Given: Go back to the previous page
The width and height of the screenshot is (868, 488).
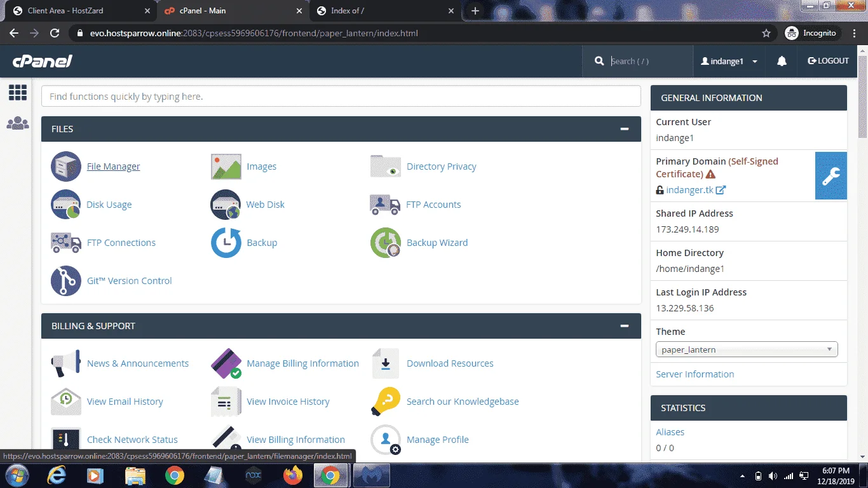Looking at the screenshot, I should 14,33.
